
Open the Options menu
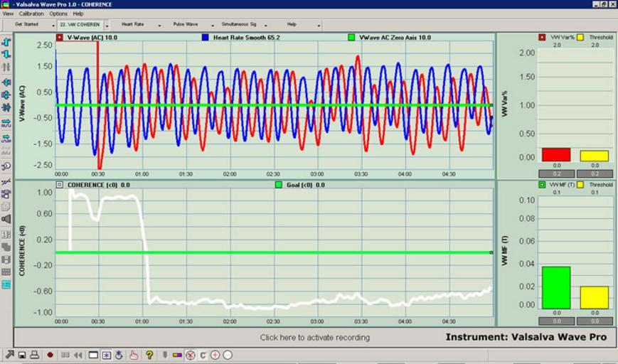pos(58,14)
